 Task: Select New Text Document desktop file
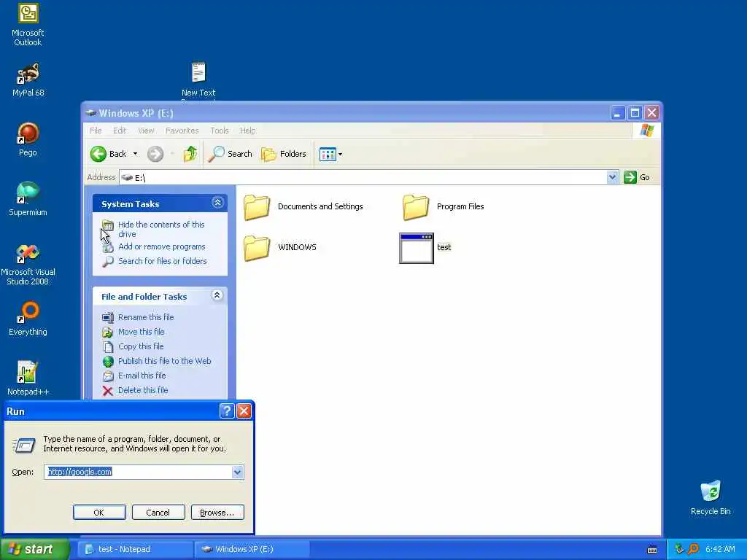198,80
